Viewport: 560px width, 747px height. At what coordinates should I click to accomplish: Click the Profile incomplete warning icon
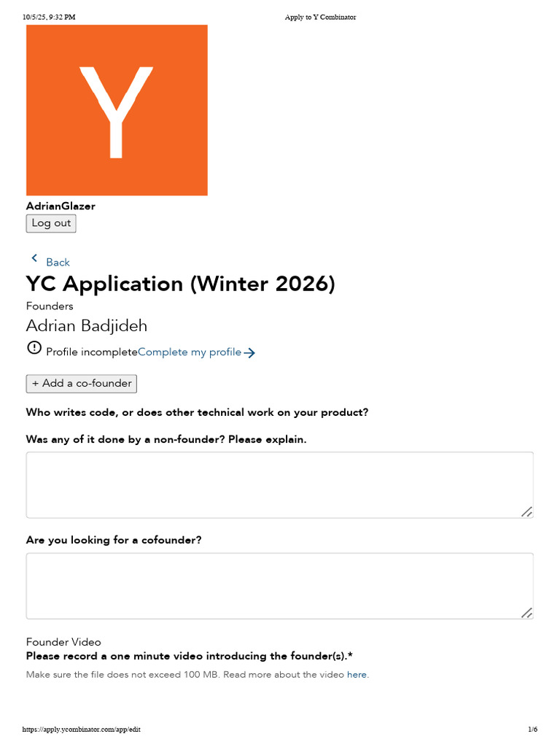pyautogui.click(x=34, y=348)
